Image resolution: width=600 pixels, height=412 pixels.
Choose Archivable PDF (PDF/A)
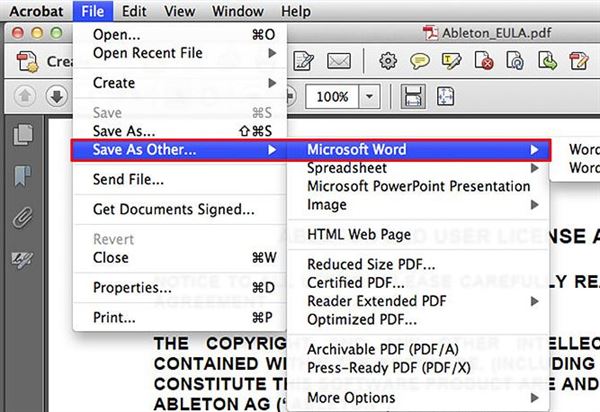coord(419,349)
